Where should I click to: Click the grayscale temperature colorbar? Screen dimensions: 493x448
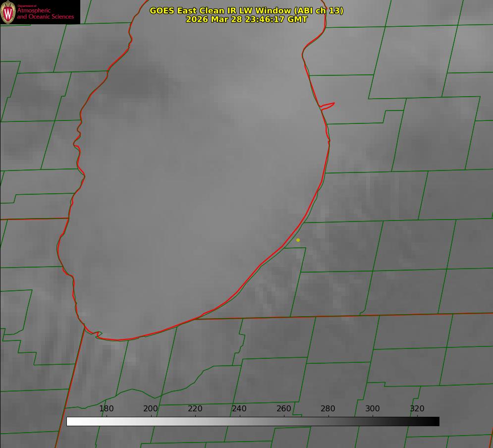click(x=253, y=421)
